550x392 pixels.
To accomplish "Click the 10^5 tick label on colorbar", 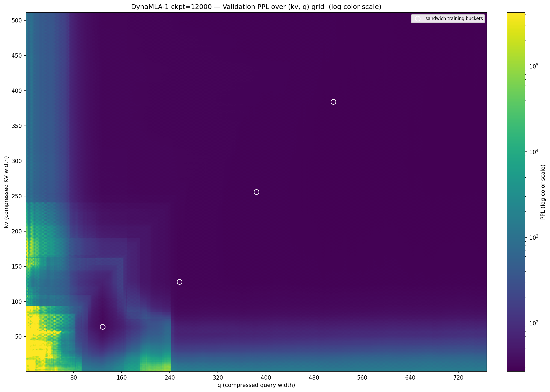I will click(x=533, y=66).
